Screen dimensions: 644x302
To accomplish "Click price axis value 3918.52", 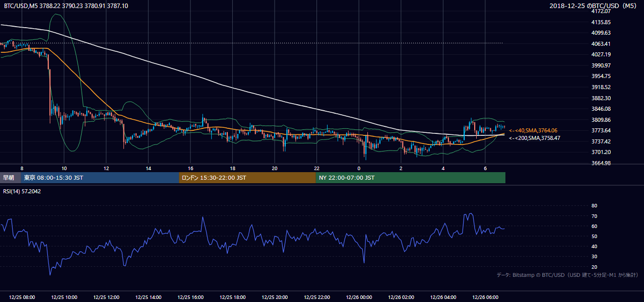I will 601,87.
